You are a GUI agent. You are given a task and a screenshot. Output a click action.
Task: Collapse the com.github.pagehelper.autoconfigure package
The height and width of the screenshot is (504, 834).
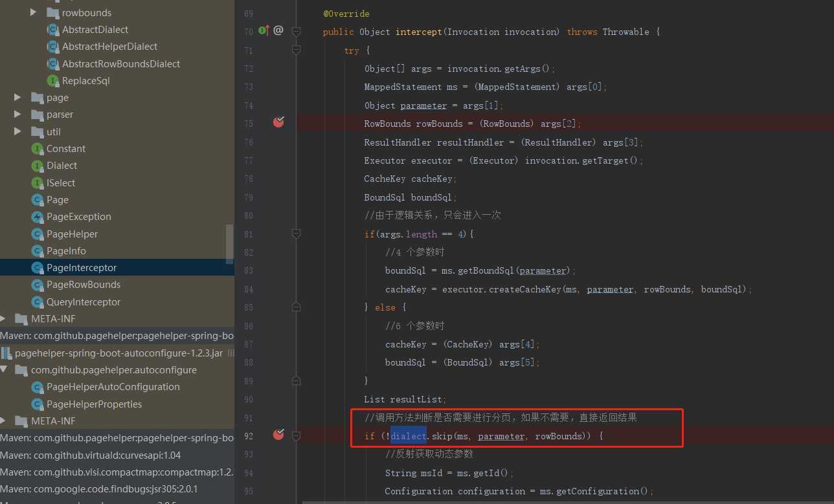point(3,369)
